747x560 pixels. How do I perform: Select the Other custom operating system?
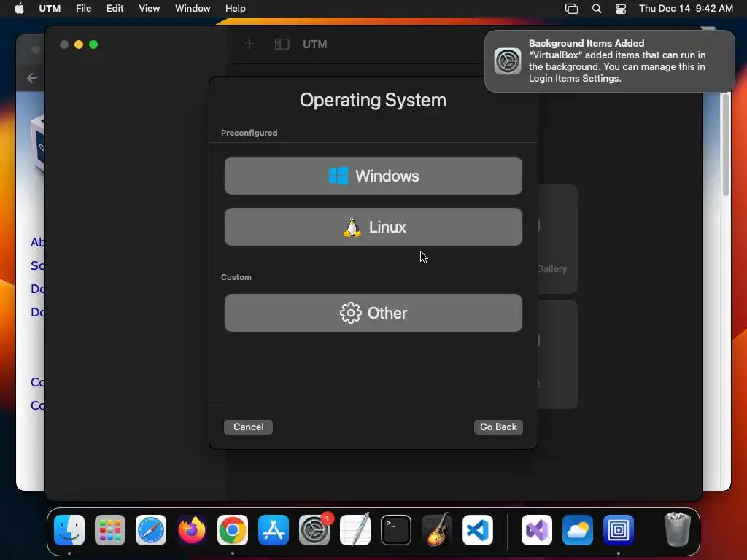[373, 313]
